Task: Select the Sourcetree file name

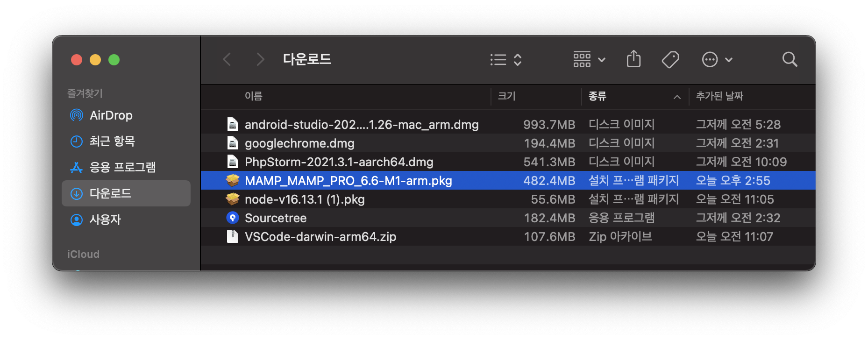Action: (276, 218)
